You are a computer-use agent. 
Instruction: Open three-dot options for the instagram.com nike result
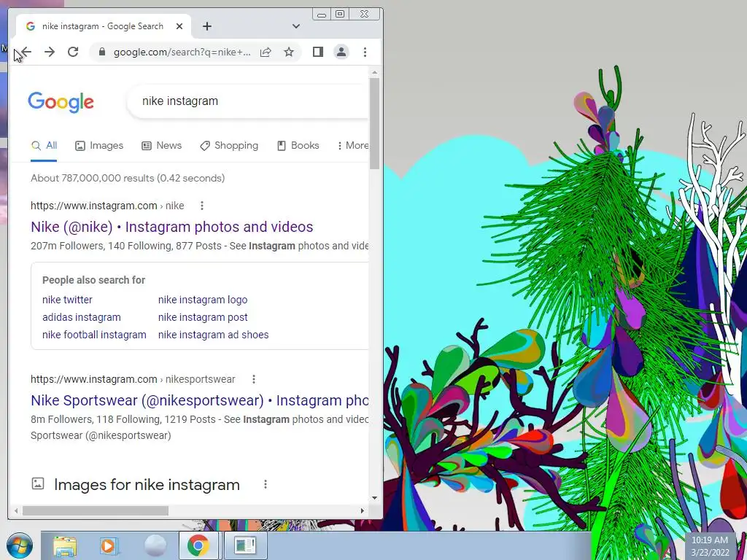pyautogui.click(x=202, y=206)
